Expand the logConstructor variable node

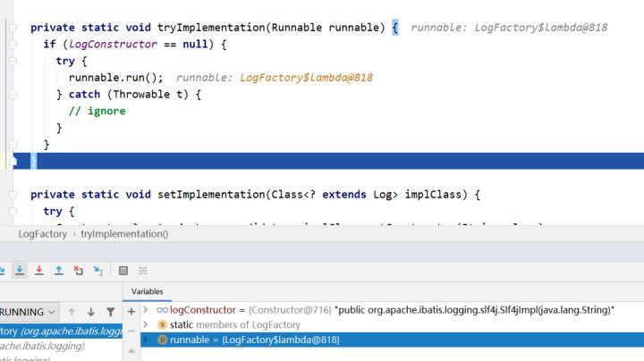[146, 309]
